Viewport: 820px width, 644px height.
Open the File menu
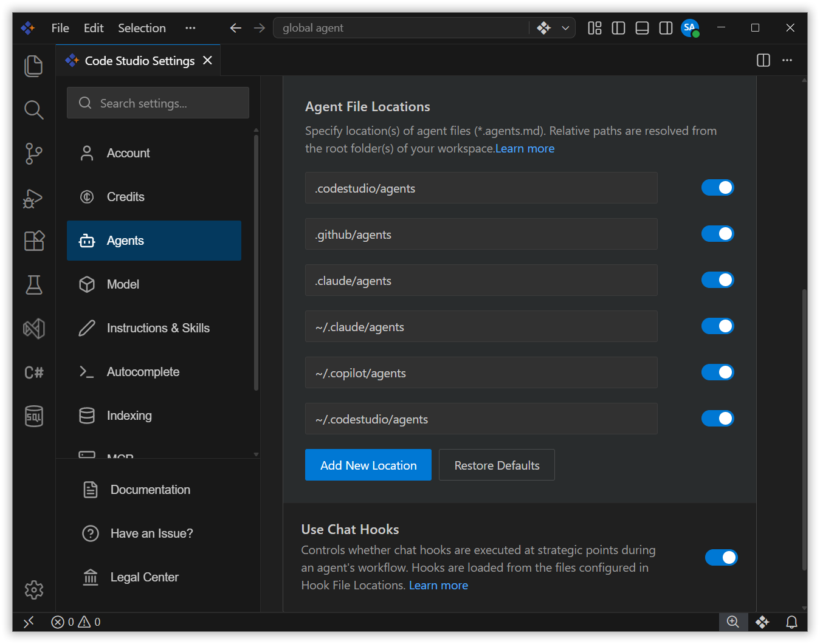pos(60,28)
